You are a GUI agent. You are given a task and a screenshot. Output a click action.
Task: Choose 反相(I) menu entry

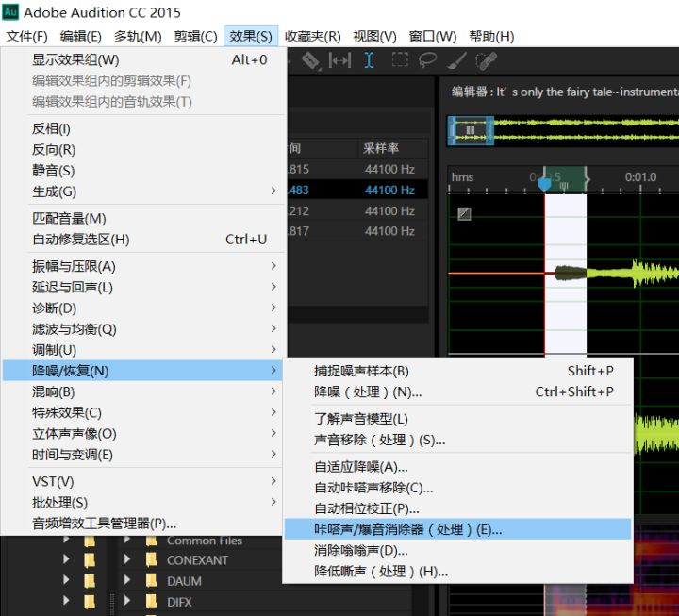click(144, 128)
